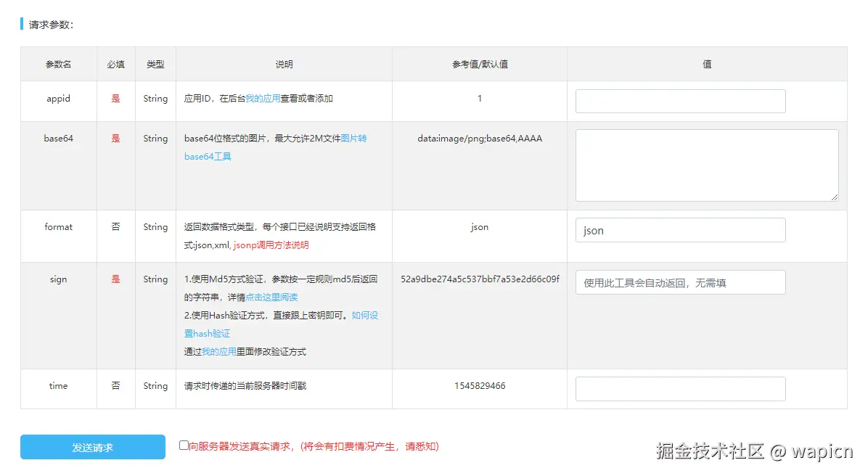Image resolution: width=868 pixels, height=476 pixels.
Task: Click inside the appid value input field
Action: click(x=680, y=101)
